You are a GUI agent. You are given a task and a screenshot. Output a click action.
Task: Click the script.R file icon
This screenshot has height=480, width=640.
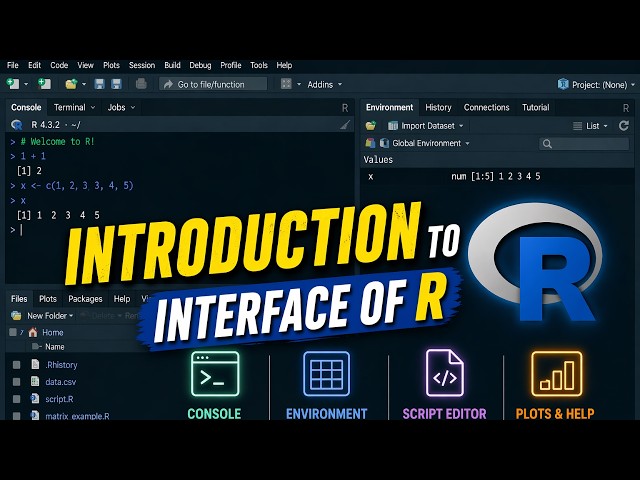tap(35, 399)
